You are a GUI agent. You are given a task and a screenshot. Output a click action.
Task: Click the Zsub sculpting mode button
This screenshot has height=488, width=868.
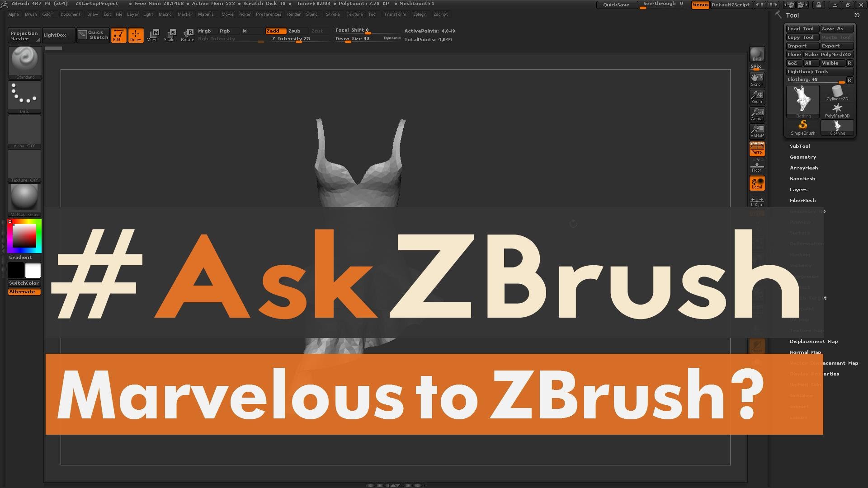[294, 30]
